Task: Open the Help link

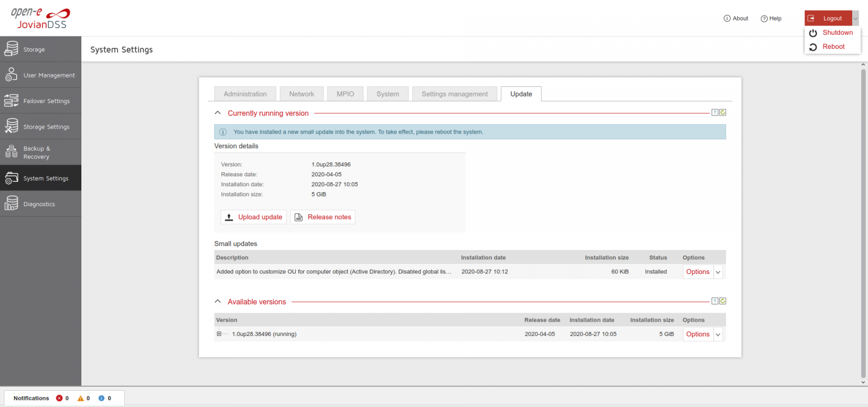Action: point(771,18)
